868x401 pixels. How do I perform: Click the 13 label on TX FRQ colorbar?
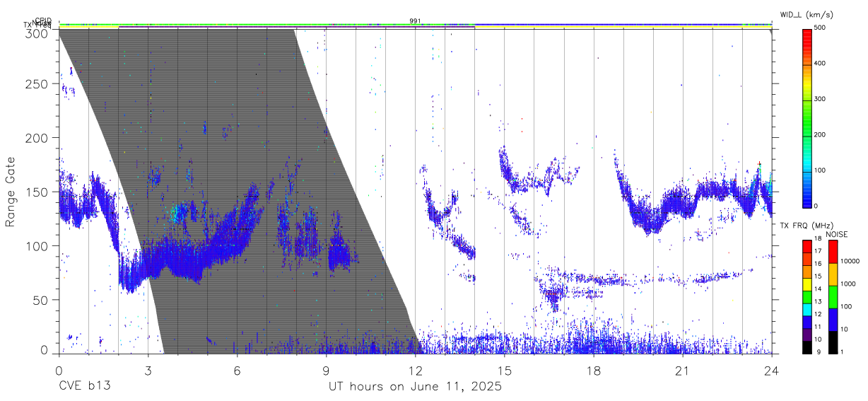click(x=819, y=302)
